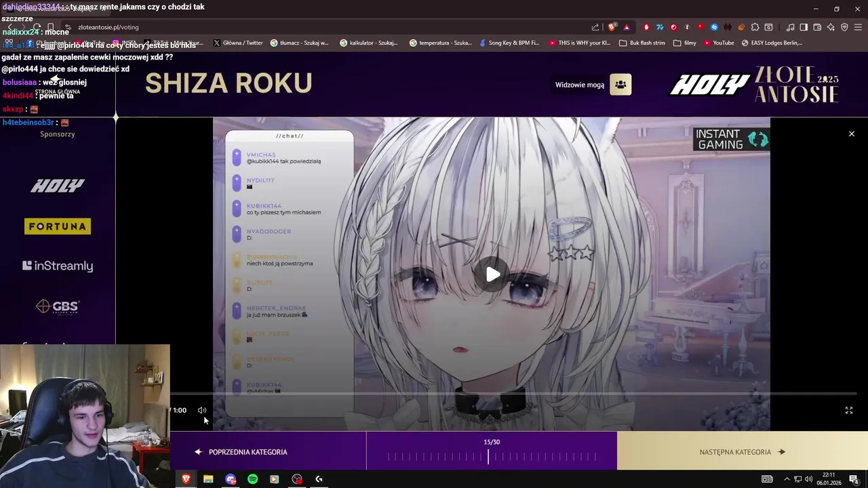Open the inStreamly sponsor logo

coord(58,266)
